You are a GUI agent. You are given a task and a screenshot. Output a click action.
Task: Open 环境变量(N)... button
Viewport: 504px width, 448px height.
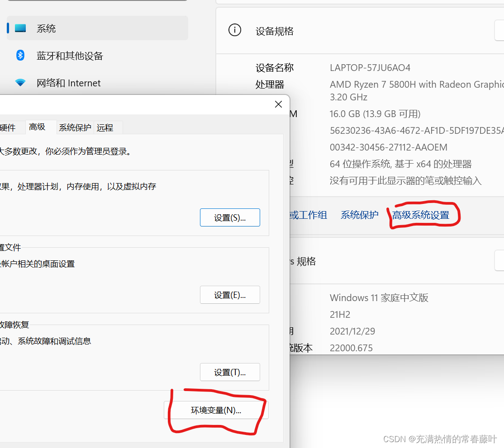pos(216,410)
